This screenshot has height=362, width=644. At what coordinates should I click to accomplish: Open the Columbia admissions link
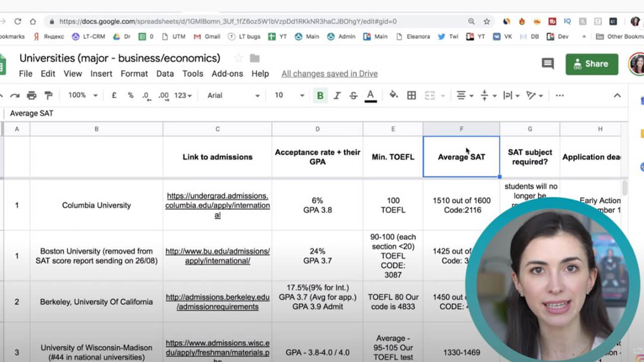[217, 205]
